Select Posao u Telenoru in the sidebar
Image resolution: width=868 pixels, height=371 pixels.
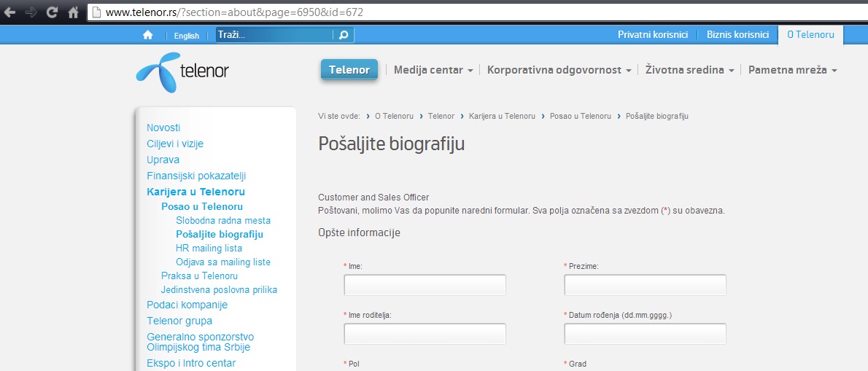tap(202, 207)
